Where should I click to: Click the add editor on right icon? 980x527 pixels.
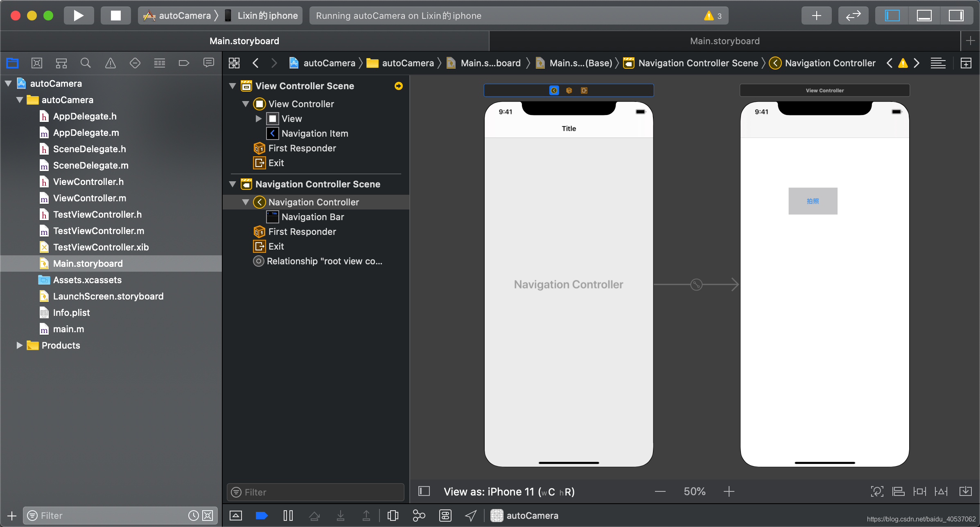point(966,63)
